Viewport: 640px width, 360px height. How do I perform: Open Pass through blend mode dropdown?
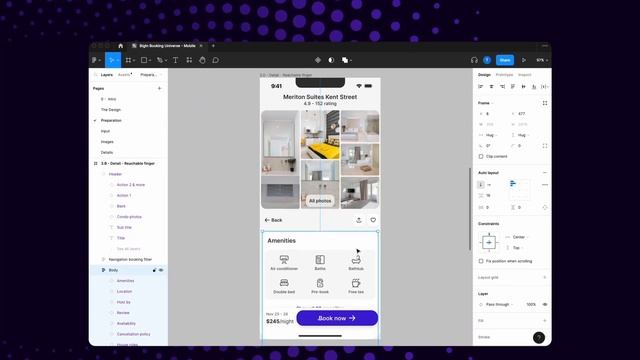[499, 304]
